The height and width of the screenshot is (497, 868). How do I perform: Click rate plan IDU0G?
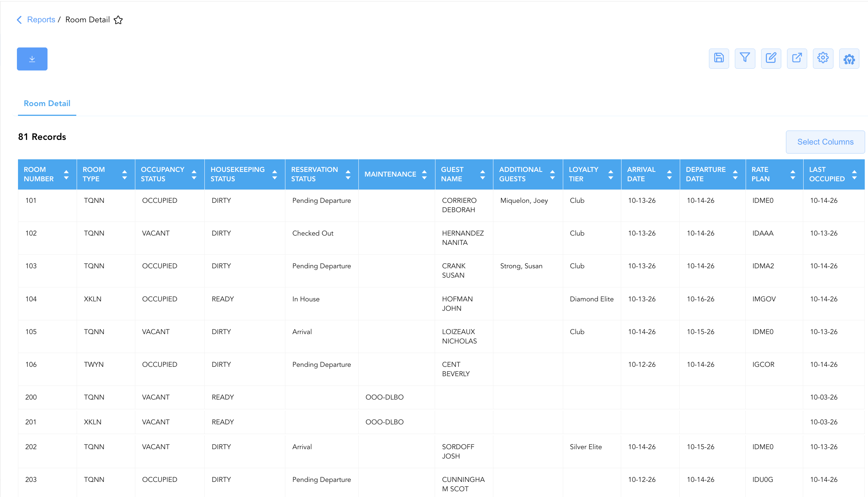pyautogui.click(x=763, y=480)
